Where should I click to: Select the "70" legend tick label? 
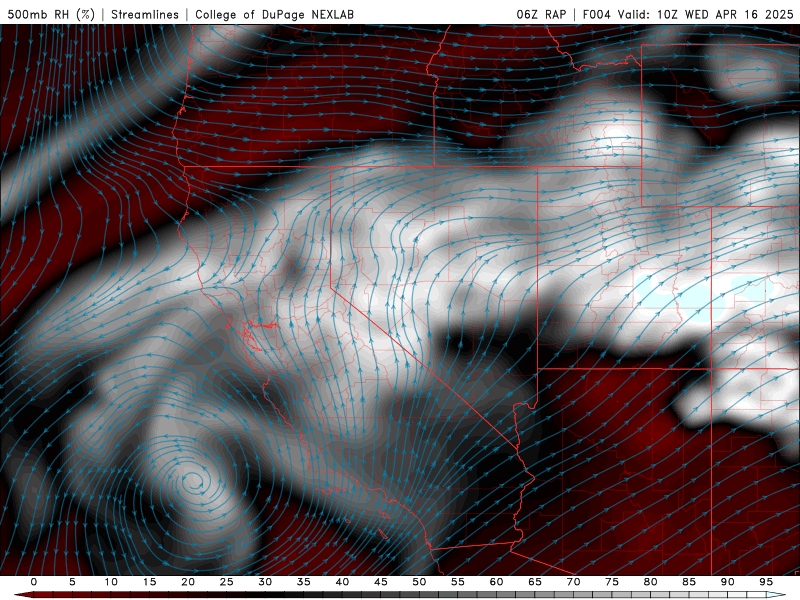pyautogui.click(x=573, y=582)
